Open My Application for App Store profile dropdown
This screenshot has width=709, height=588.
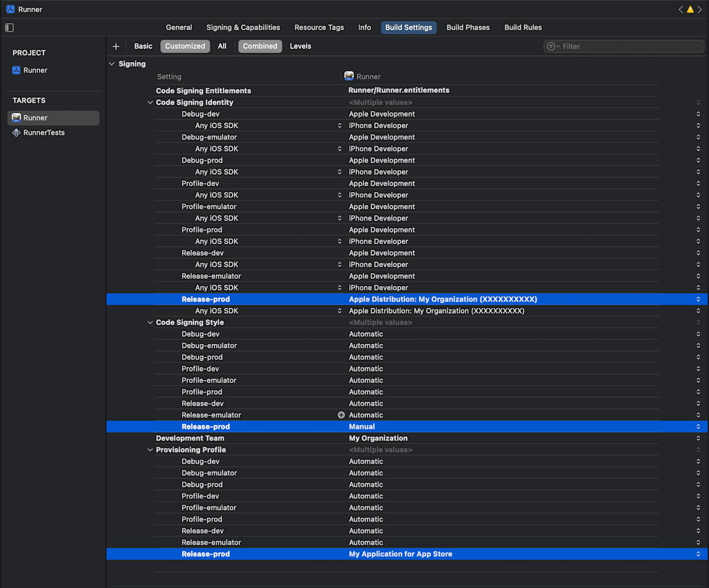pyautogui.click(x=698, y=554)
